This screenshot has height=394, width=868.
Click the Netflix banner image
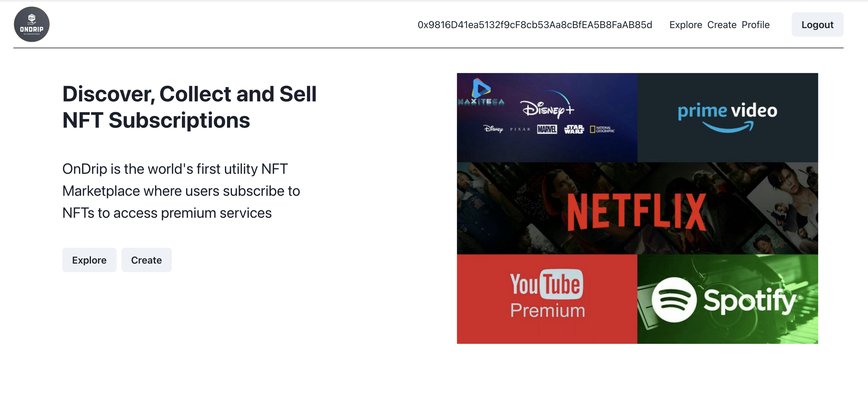click(x=637, y=209)
